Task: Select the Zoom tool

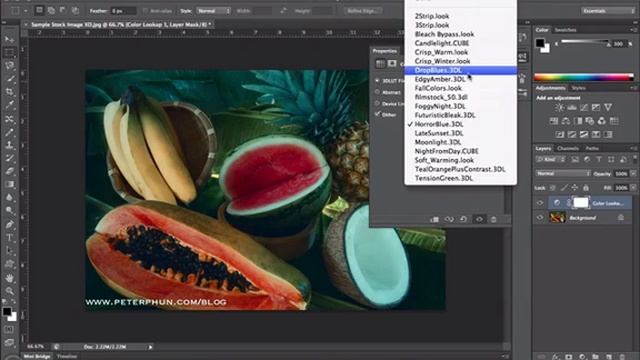Action: point(9,291)
